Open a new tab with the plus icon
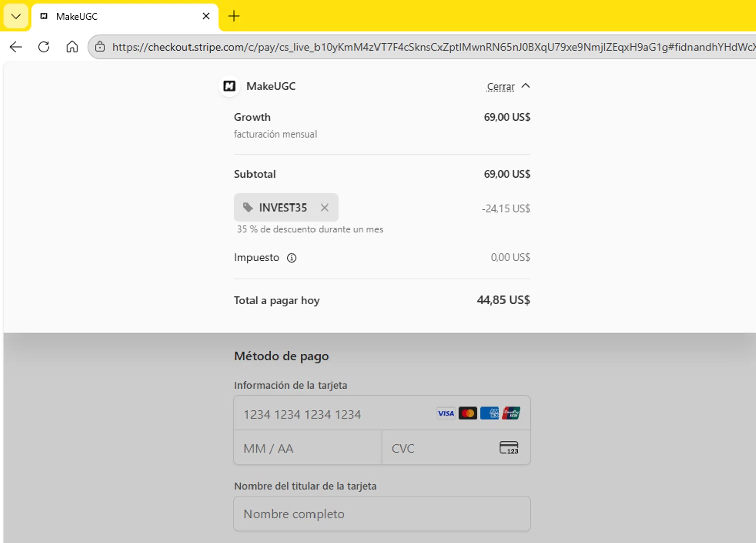 [234, 16]
